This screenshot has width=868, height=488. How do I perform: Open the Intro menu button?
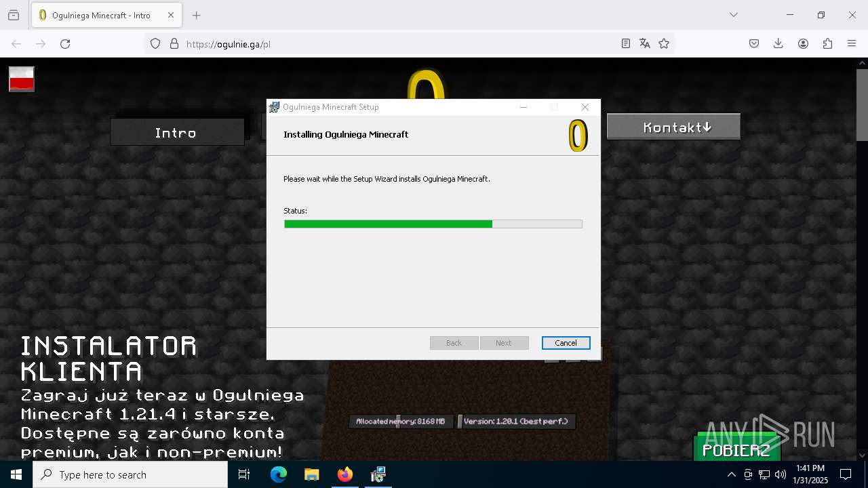point(177,132)
